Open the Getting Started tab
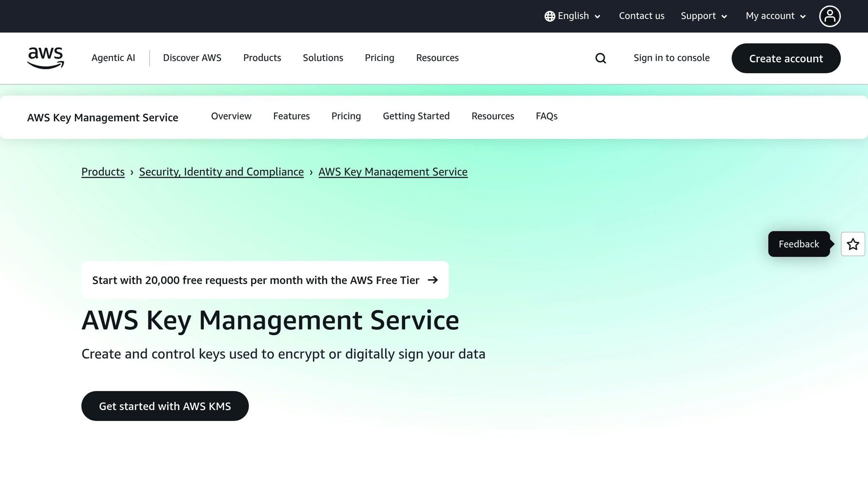Viewport: 868px width, 488px height. [416, 116]
